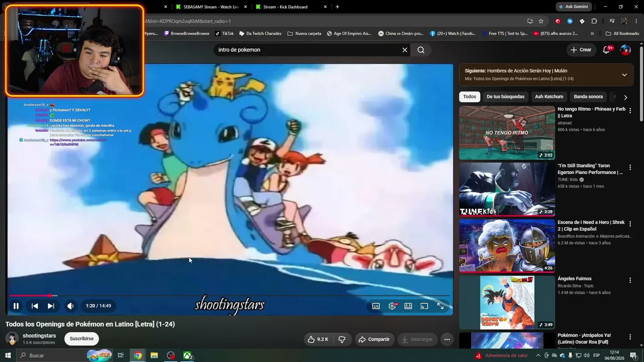Open the Windows Start menu
The height and width of the screenshot is (362, 644).
(x=8, y=355)
